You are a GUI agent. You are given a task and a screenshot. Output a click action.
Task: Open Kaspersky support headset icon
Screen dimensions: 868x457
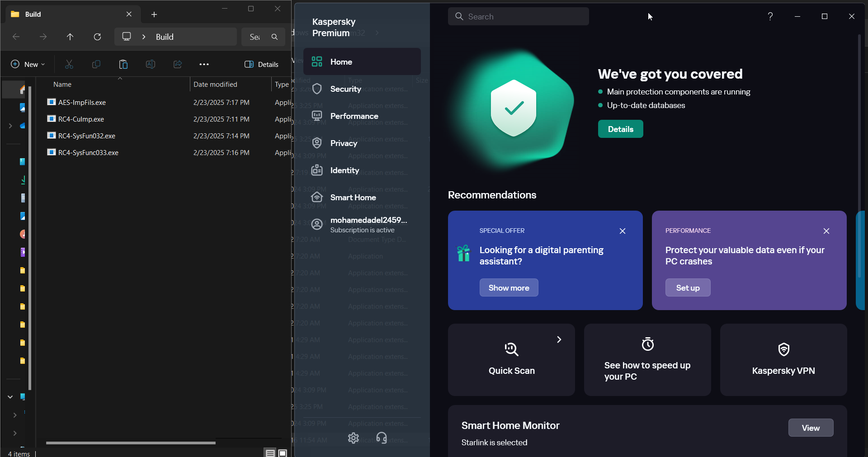pos(382,438)
